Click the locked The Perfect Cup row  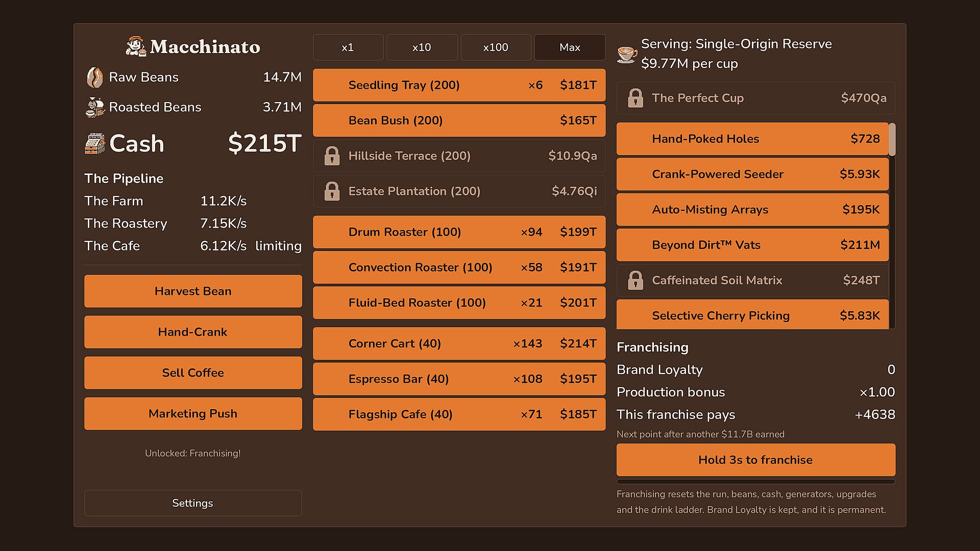coord(756,98)
